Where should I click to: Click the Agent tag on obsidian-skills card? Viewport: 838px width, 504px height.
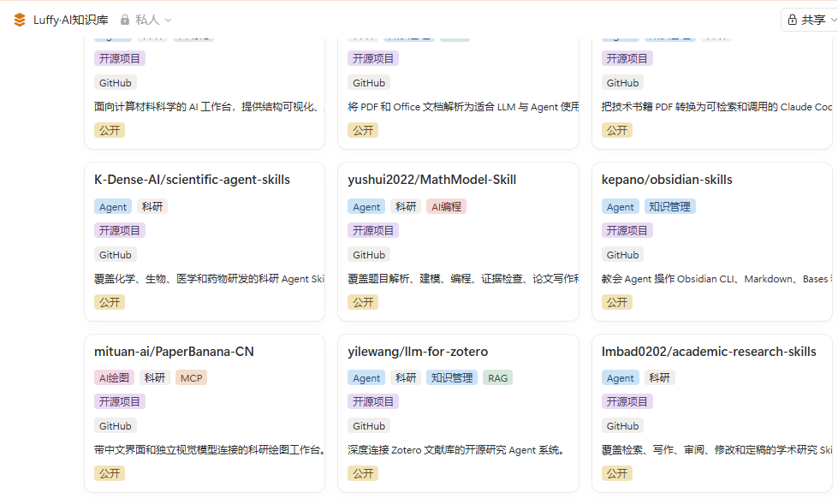[x=620, y=207]
